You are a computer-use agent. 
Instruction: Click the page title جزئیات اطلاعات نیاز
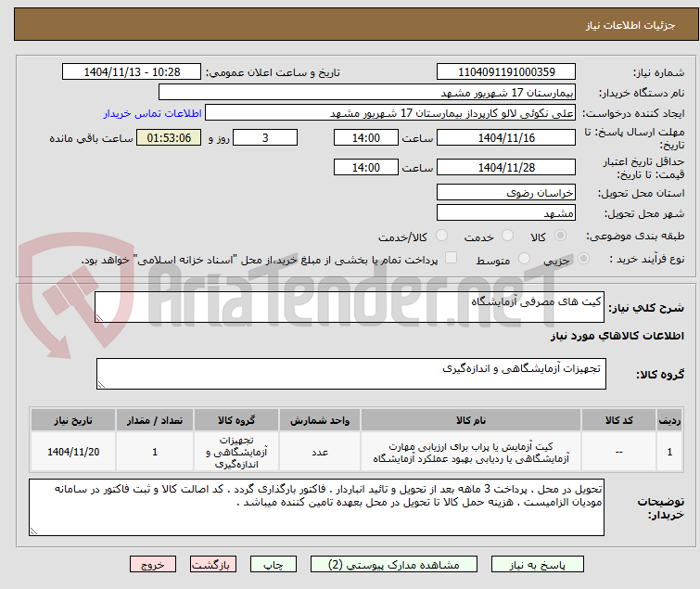pyautogui.click(x=630, y=25)
